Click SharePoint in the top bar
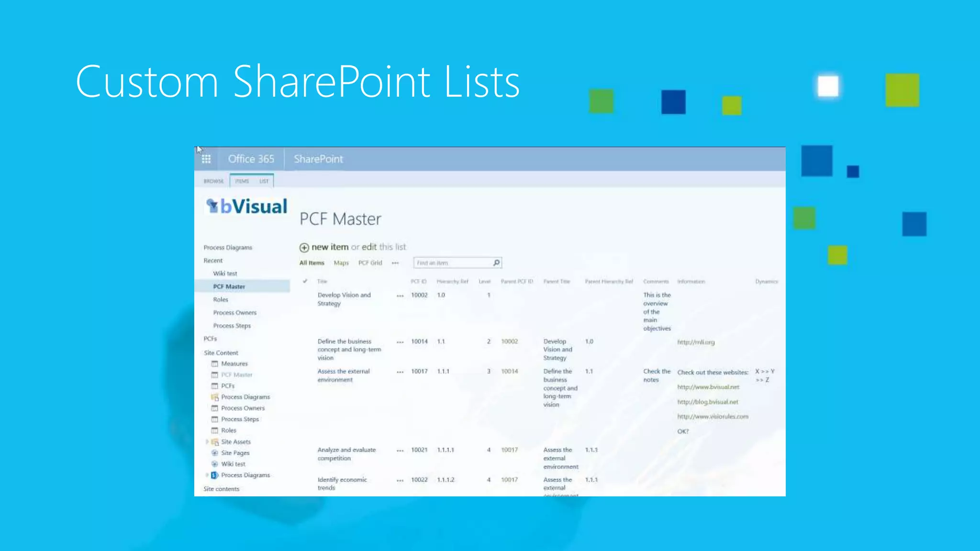This screenshot has height=551, width=980. point(318,159)
